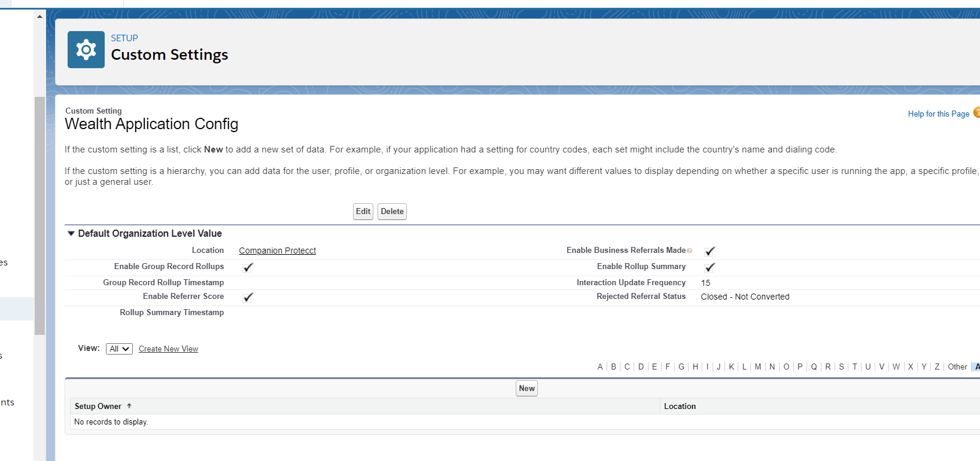980x461 pixels.
Task: Click the Custom Settings page title
Action: point(169,55)
